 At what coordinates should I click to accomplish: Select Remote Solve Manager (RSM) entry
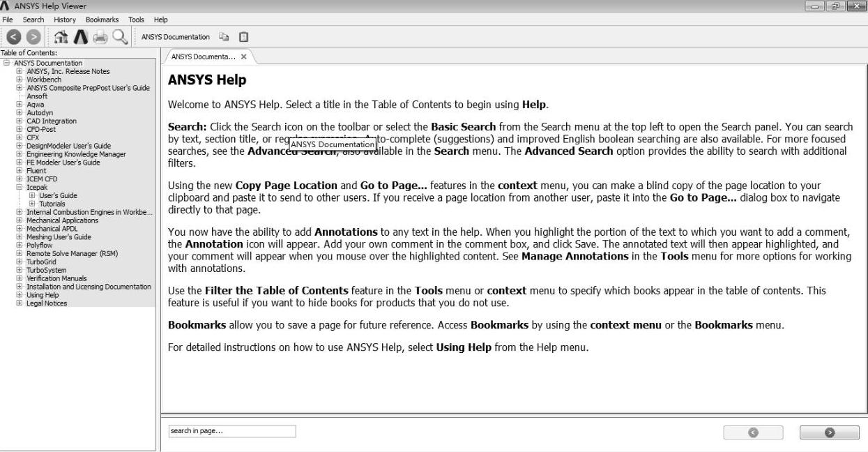point(72,254)
